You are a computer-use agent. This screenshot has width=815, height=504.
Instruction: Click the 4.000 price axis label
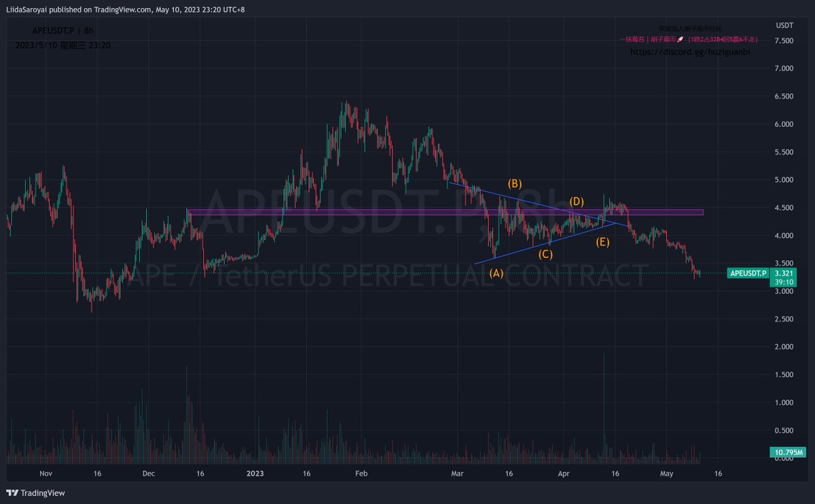pos(783,236)
